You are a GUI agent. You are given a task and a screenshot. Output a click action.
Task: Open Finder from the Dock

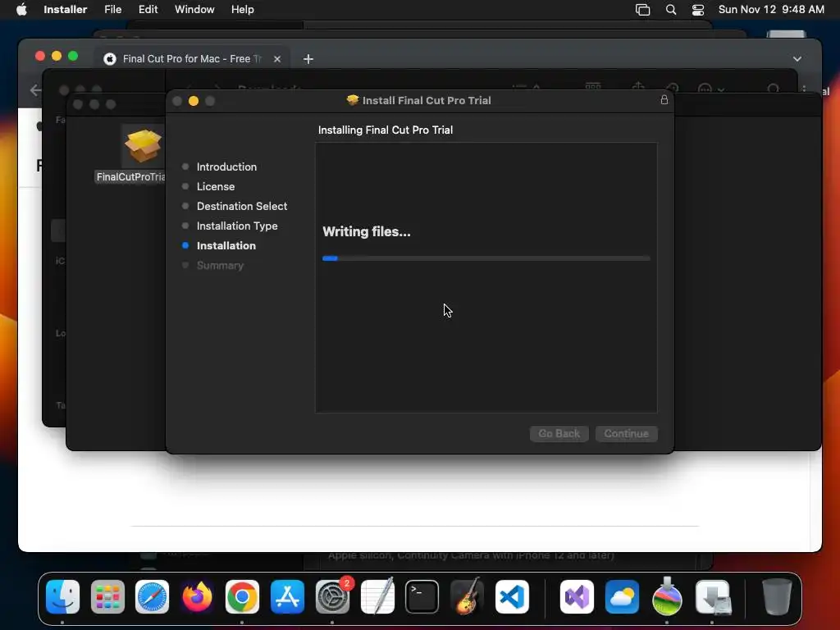click(x=62, y=596)
